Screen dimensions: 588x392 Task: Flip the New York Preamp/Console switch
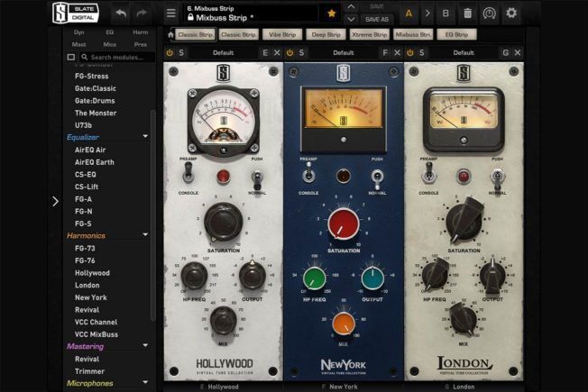click(x=308, y=174)
